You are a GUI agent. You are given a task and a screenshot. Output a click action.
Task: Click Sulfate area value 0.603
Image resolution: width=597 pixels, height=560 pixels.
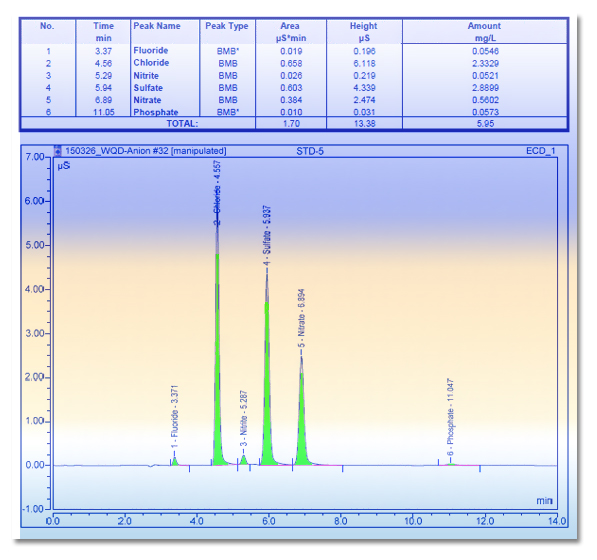291,88
